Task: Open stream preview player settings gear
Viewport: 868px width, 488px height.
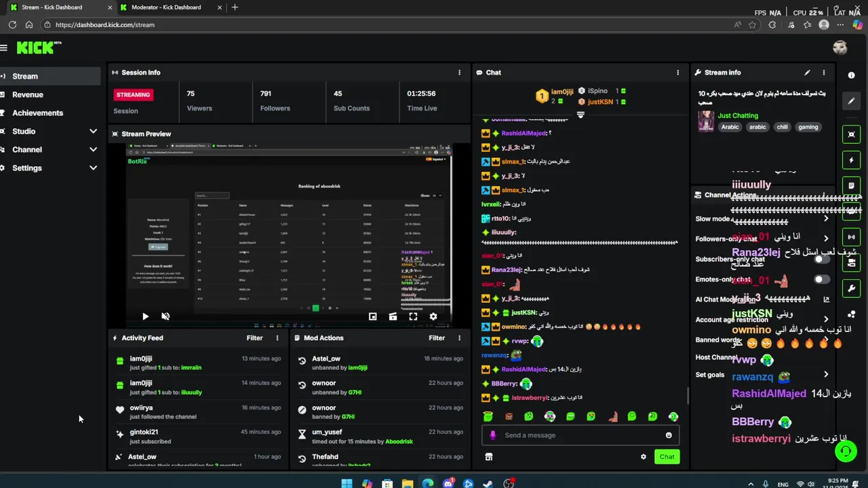Action: [x=433, y=317]
